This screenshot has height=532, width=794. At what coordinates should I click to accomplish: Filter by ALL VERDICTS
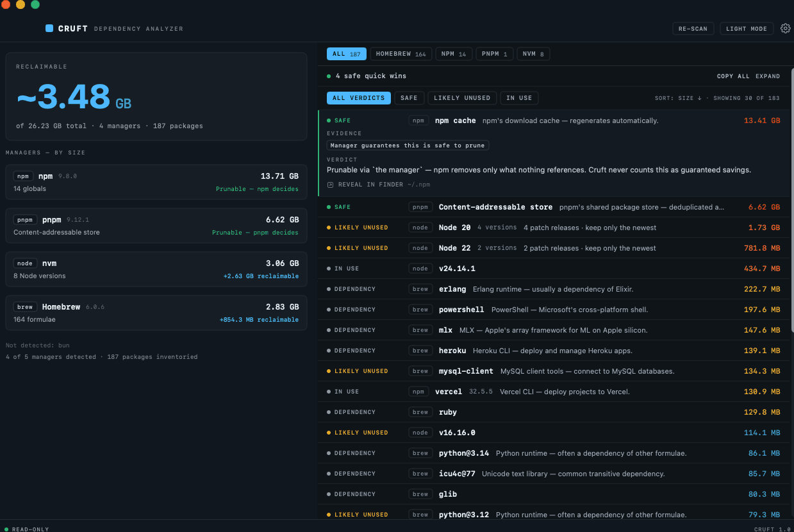click(359, 98)
